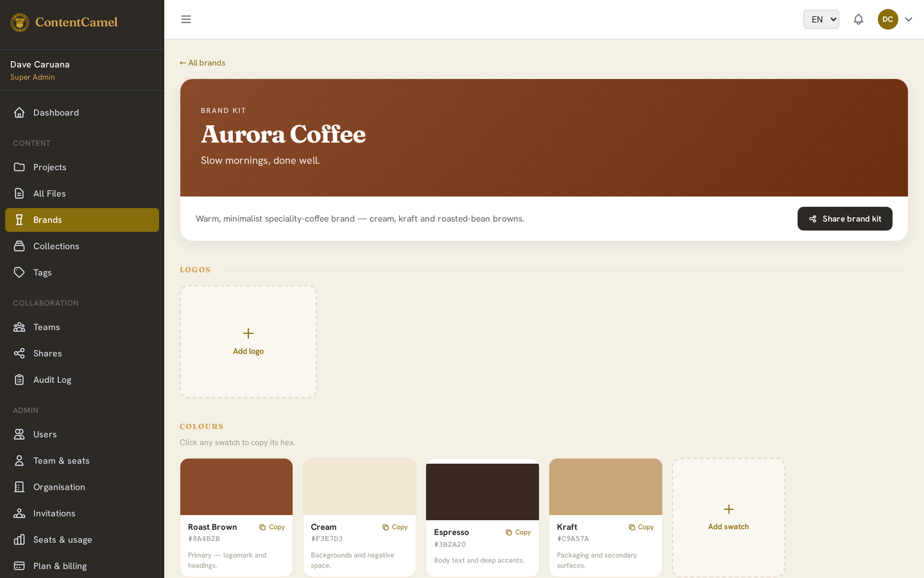Open the Dashboard menu item

coord(82,112)
